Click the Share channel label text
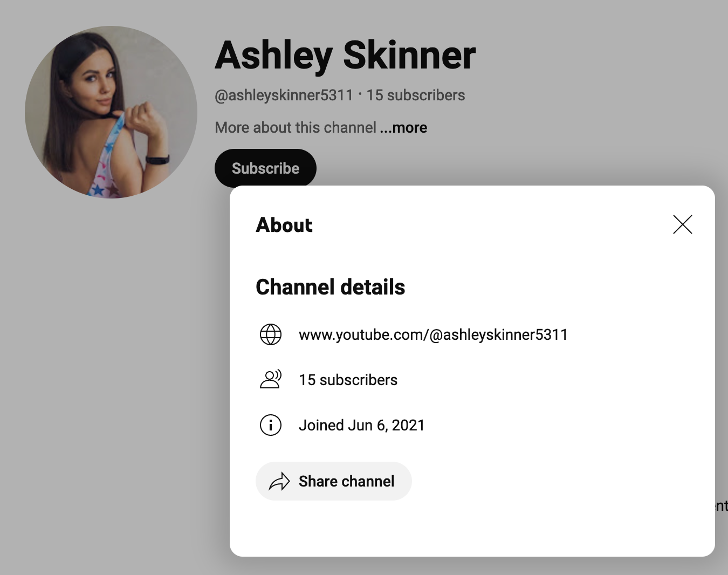 (x=346, y=481)
